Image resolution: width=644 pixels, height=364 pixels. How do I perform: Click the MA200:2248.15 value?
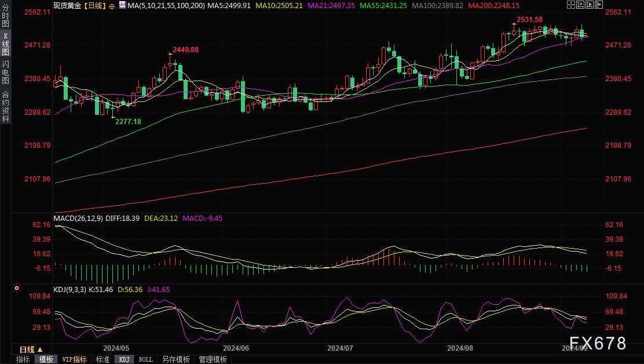[493, 6]
